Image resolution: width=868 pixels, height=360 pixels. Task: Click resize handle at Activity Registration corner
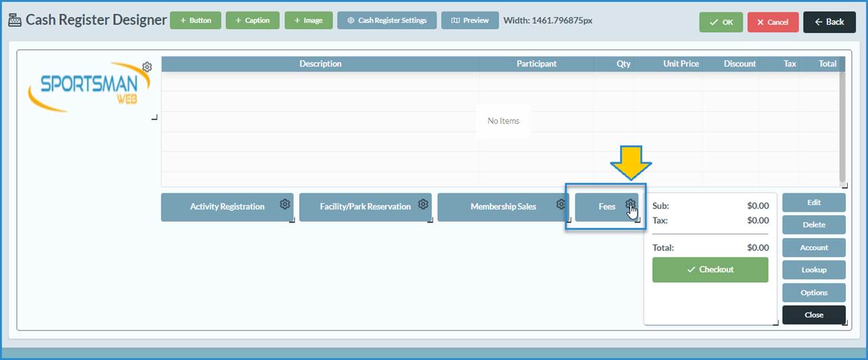click(x=292, y=220)
